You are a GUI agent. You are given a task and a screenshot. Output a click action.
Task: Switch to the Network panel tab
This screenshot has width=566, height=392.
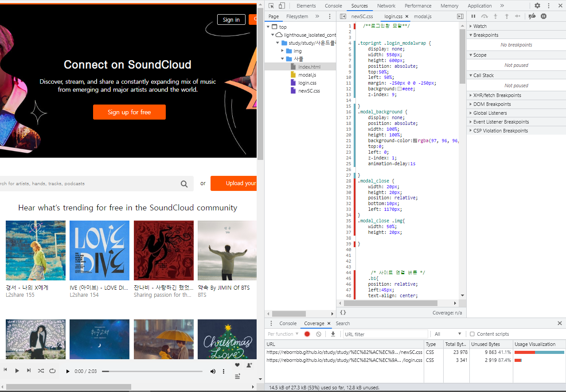pyautogui.click(x=386, y=6)
